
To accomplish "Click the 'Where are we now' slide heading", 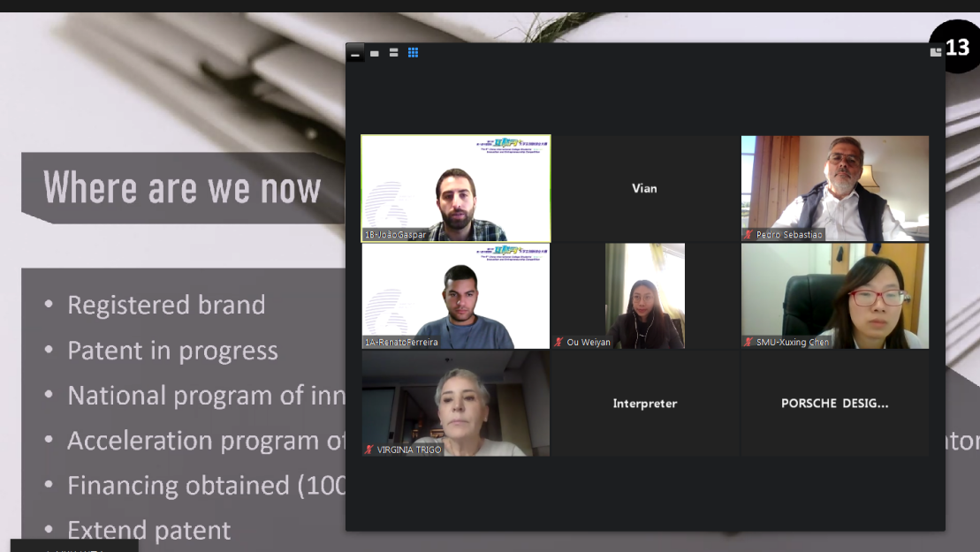I will coord(182,188).
